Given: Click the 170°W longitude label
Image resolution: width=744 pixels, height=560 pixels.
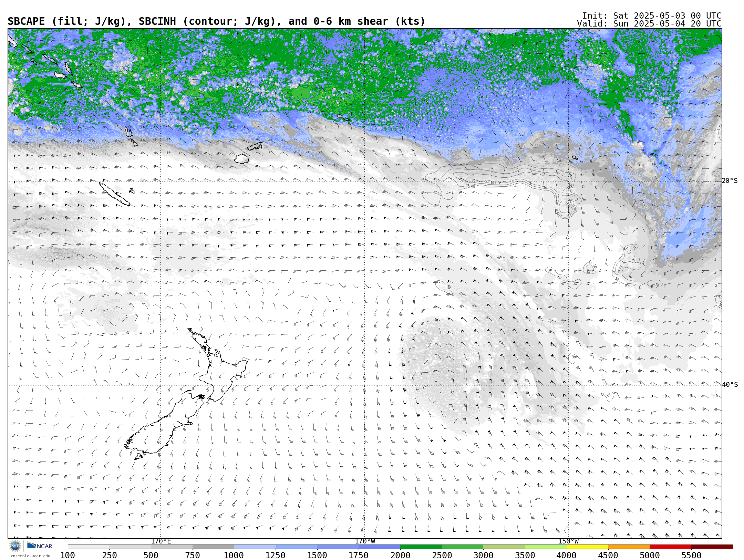Looking at the screenshot, I should click(x=365, y=541).
